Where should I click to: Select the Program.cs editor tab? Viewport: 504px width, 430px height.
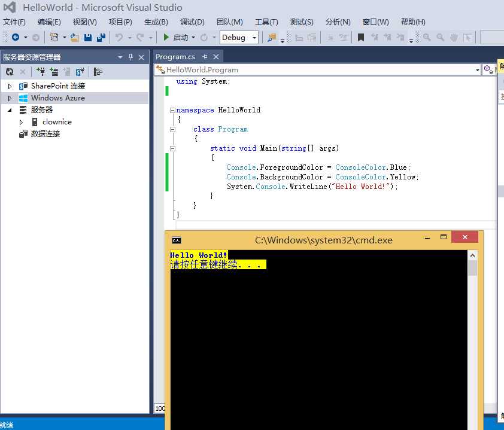click(175, 57)
